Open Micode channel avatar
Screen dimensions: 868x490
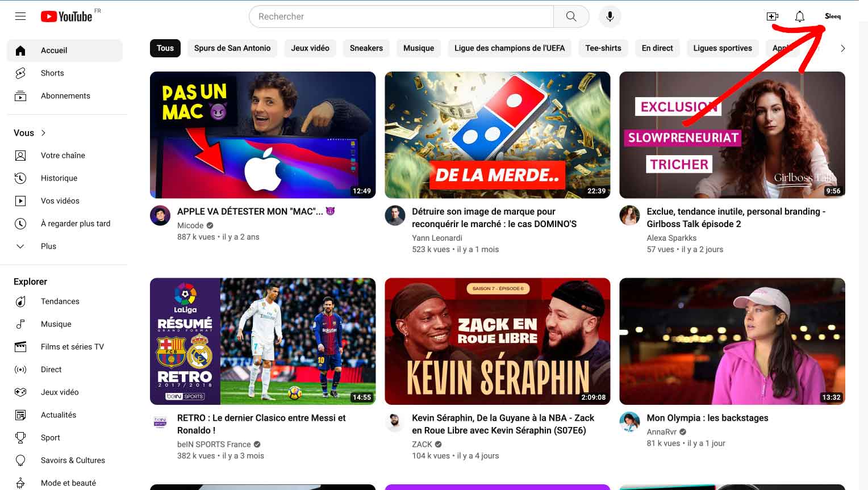[160, 216]
